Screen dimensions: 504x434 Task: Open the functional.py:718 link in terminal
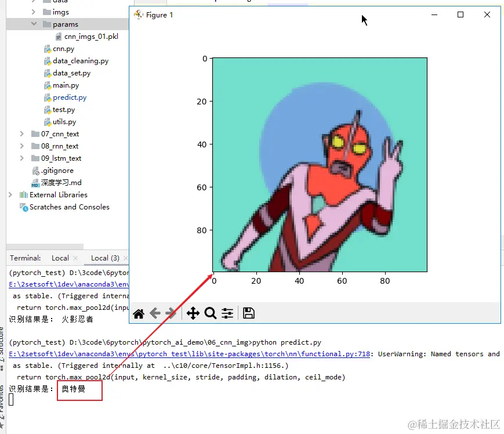189,354
